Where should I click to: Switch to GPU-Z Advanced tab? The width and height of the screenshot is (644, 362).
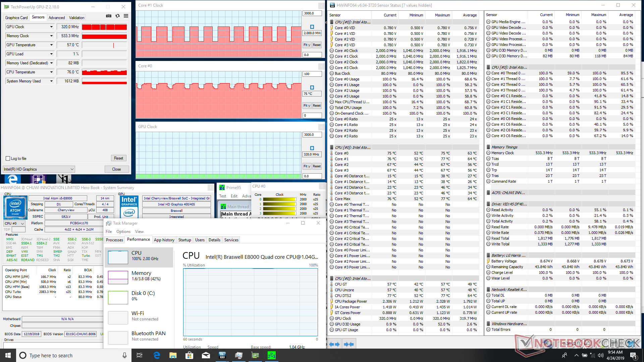click(x=57, y=18)
